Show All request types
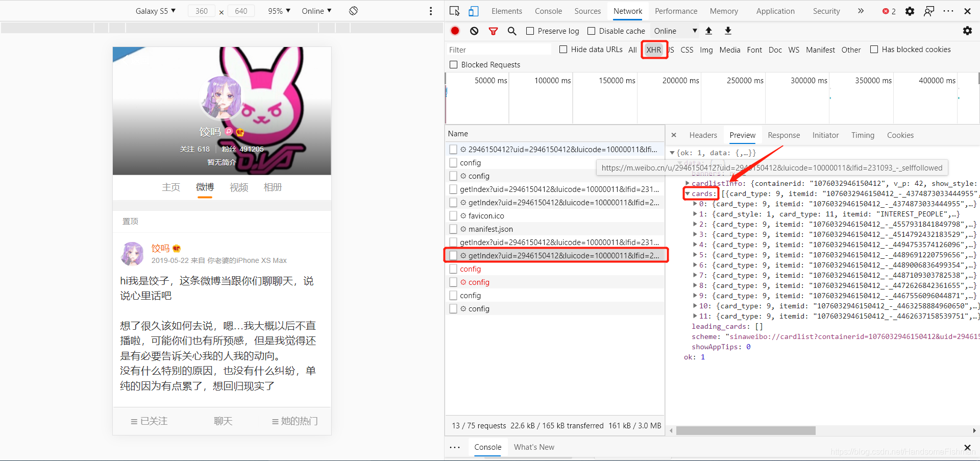 [632, 50]
